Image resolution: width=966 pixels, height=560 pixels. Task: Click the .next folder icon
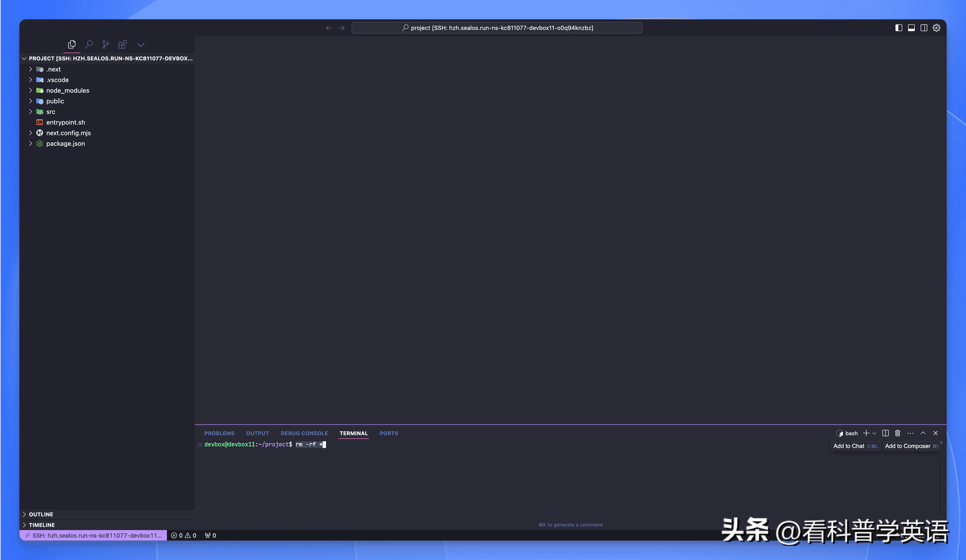pyautogui.click(x=40, y=69)
